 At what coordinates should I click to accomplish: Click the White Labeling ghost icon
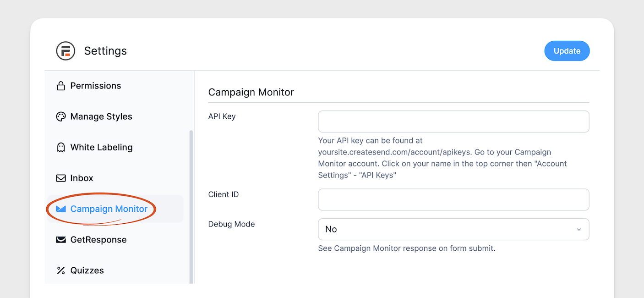coord(61,147)
